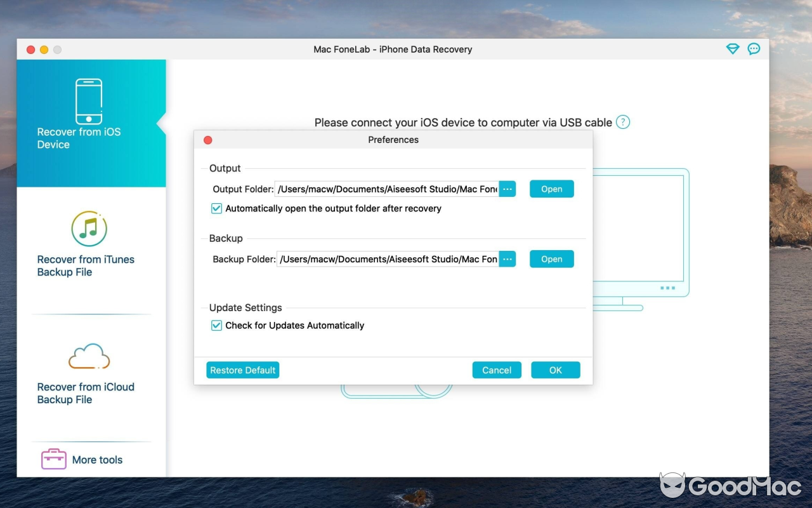Confirm settings by clicking OK
Screen dimensions: 812x508
click(555, 370)
